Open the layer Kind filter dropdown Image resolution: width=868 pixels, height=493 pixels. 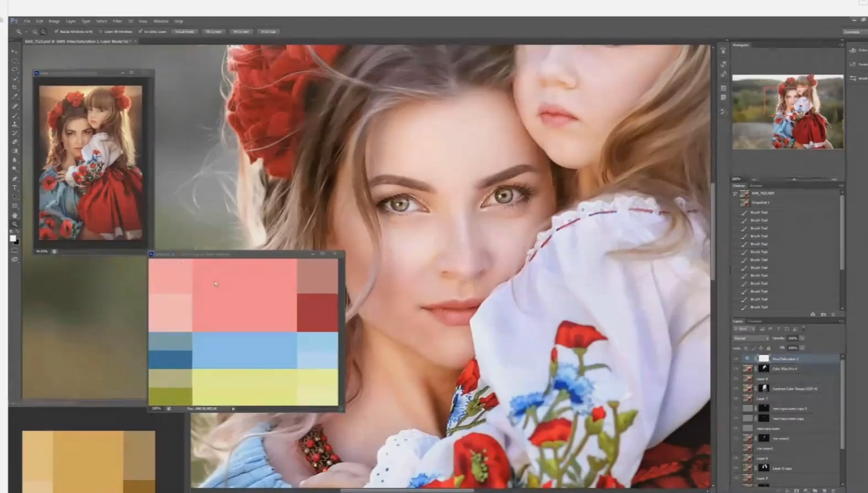(x=744, y=329)
